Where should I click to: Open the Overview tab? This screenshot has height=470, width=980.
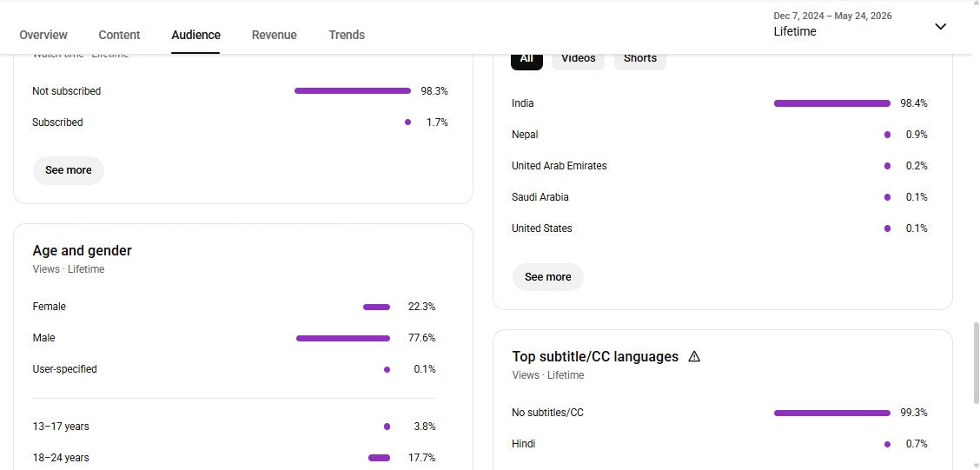(43, 35)
